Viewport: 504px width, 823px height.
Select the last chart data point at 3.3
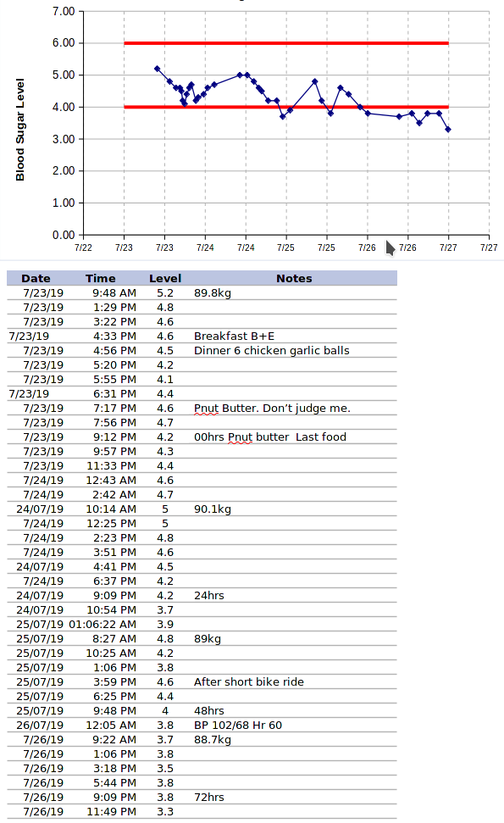pos(448,129)
